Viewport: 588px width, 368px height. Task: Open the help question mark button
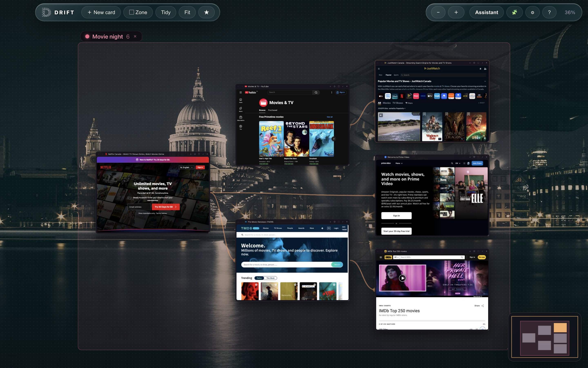click(549, 12)
